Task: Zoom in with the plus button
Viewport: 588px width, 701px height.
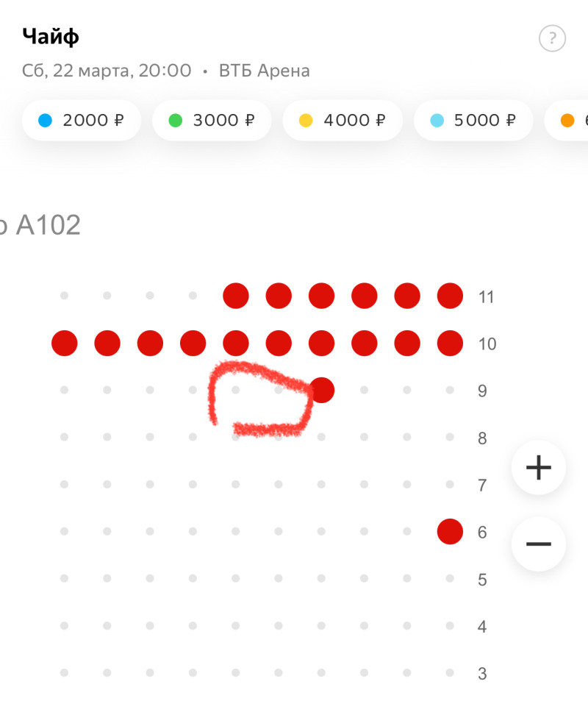Action: (538, 467)
